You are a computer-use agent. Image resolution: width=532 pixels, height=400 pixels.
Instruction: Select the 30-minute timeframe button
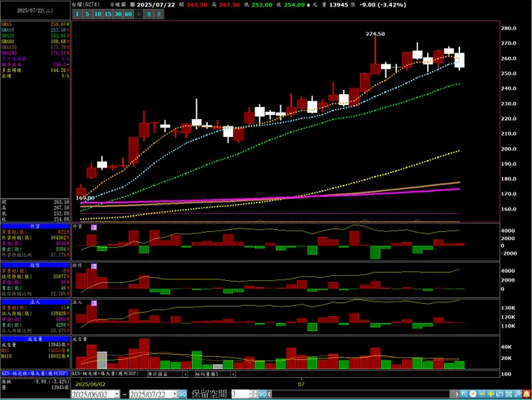(118, 14)
